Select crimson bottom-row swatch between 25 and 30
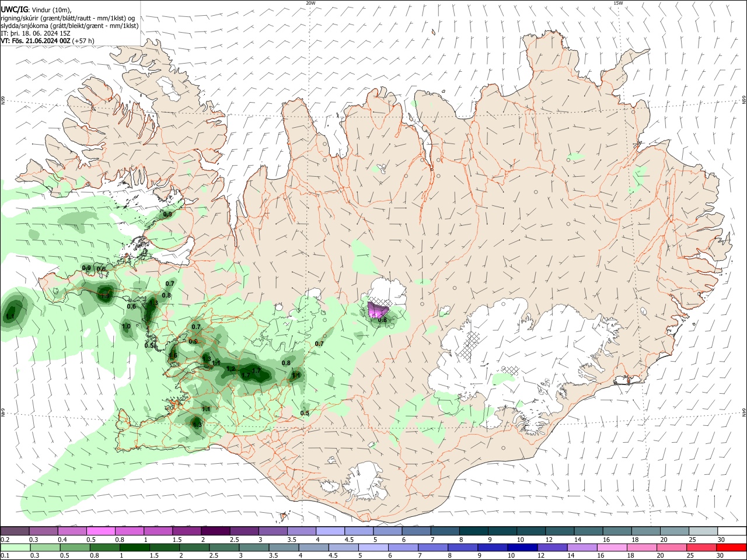This screenshot has height=560, width=747. click(702, 547)
